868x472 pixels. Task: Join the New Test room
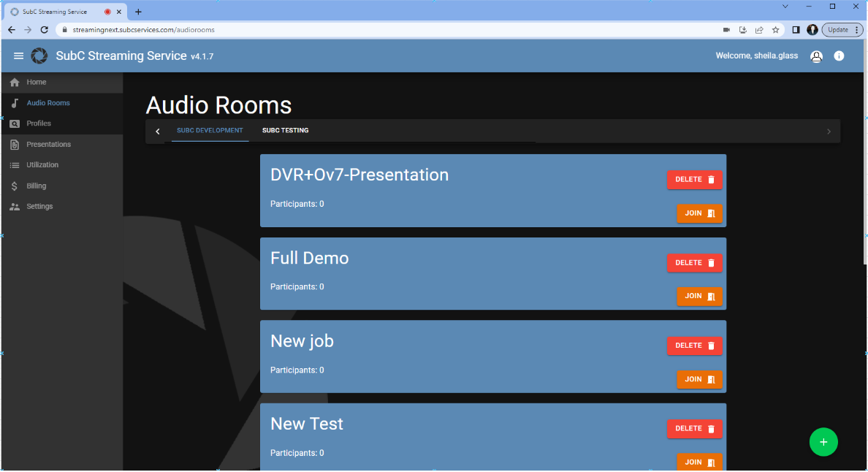699,462
